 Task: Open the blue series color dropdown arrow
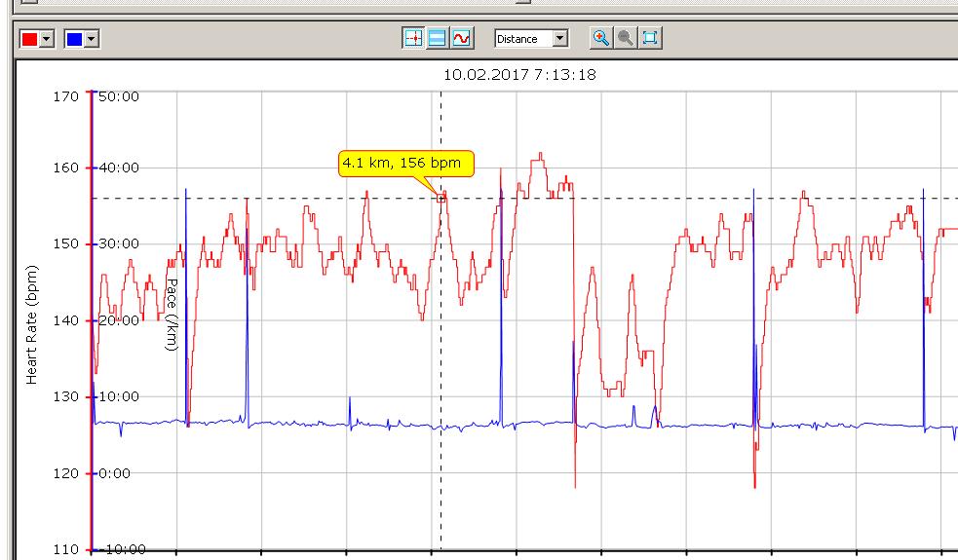click(92, 39)
